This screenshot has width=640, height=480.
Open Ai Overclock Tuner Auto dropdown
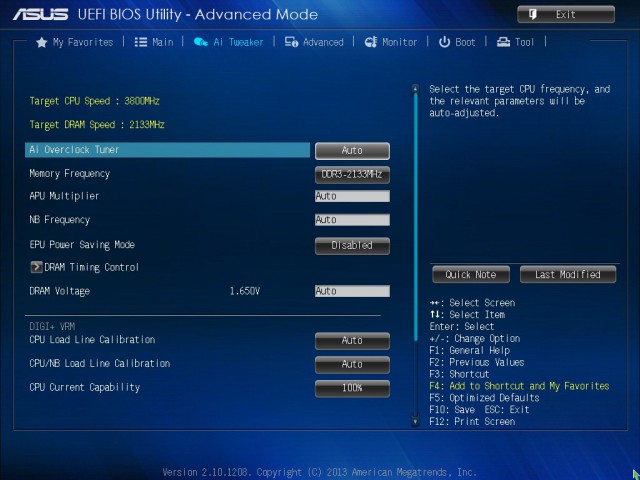352,151
